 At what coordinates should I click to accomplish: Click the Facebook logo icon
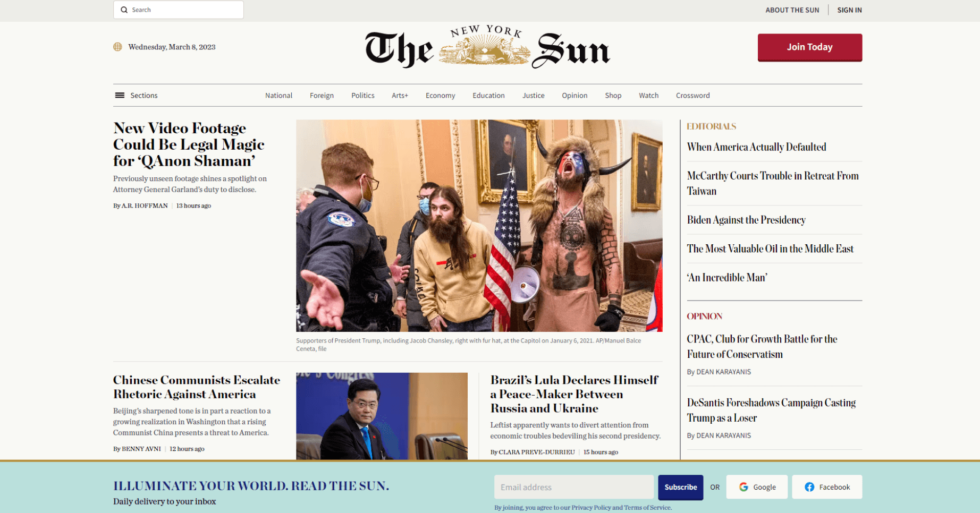[809, 487]
